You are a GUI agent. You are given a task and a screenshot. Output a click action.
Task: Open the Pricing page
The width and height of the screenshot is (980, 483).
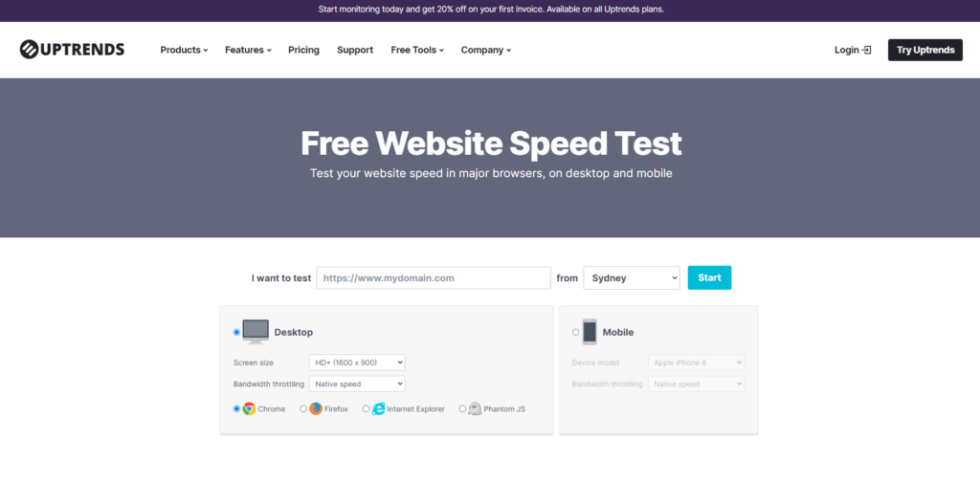303,50
